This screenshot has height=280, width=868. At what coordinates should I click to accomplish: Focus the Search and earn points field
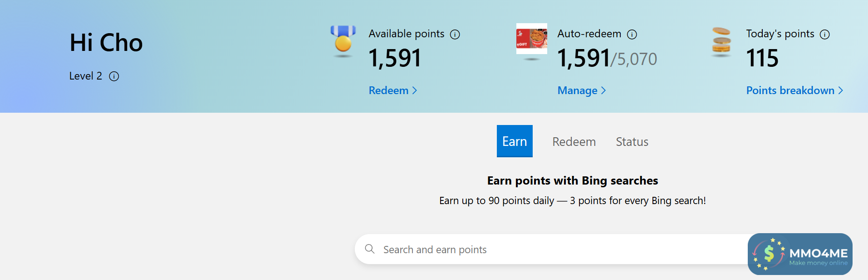[544, 250]
